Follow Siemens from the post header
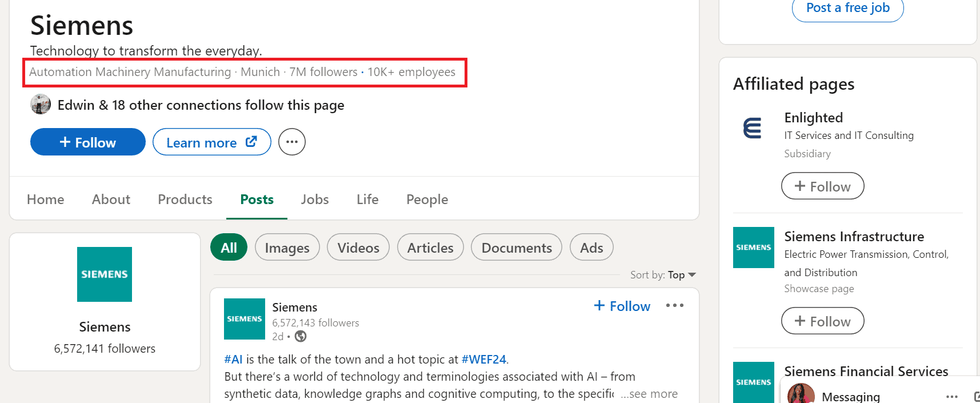Viewport: 980px width, 403px height. 622,306
